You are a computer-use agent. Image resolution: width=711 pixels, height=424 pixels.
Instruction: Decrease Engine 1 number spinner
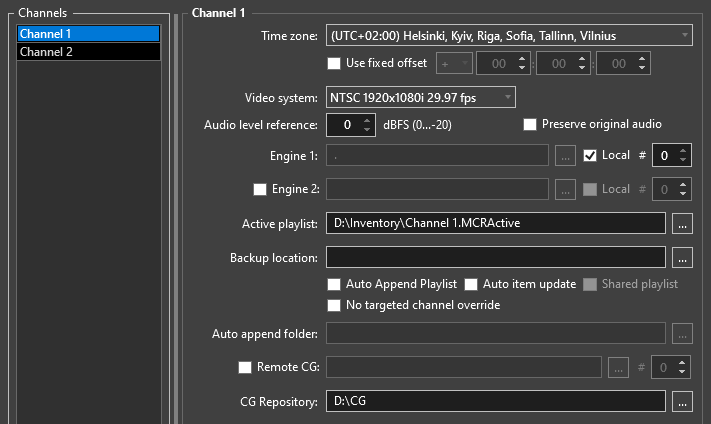pos(683,160)
